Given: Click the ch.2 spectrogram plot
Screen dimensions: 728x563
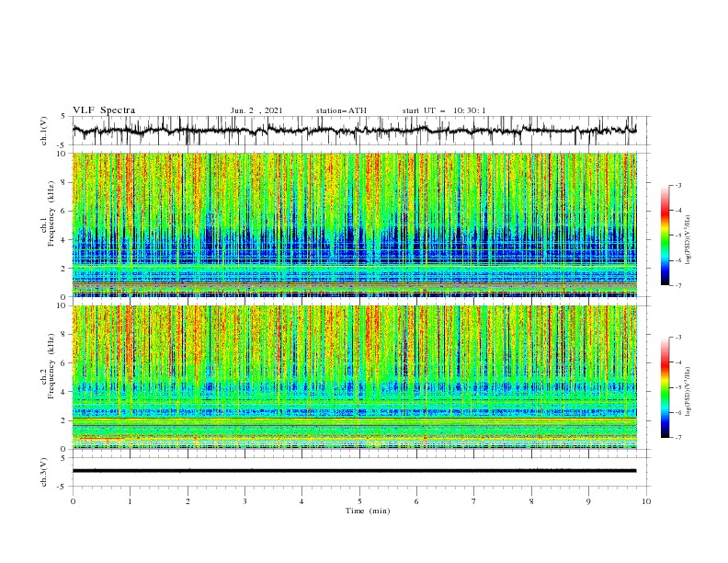Looking at the screenshot, I should 355,377.
